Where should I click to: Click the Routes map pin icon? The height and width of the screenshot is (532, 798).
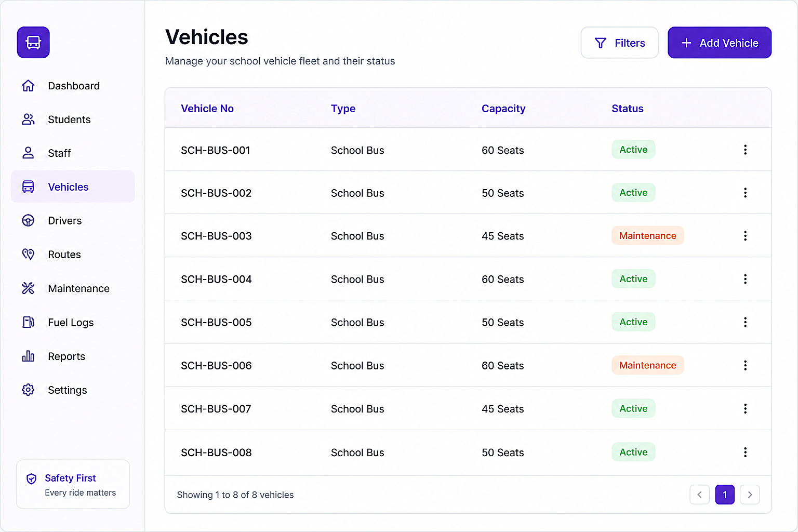[x=28, y=255]
